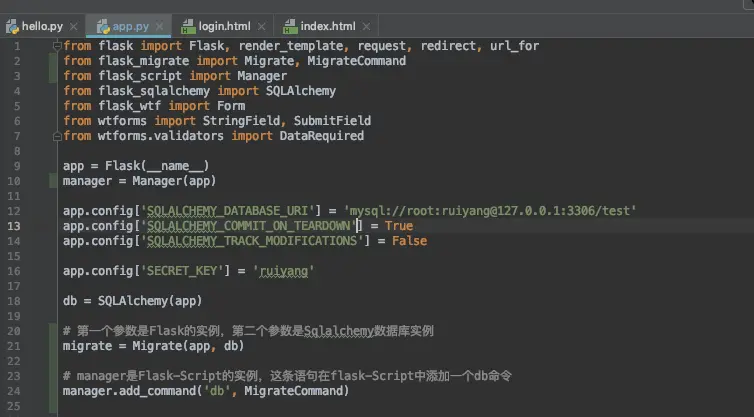The height and width of the screenshot is (417, 754).
Task: Close the app.py tab
Action: (x=160, y=26)
